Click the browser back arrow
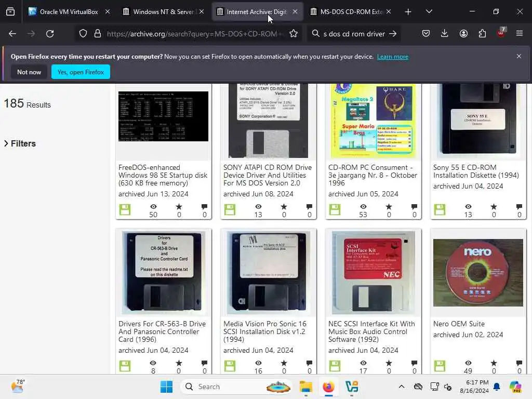 pyautogui.click(x=12, y=34)
